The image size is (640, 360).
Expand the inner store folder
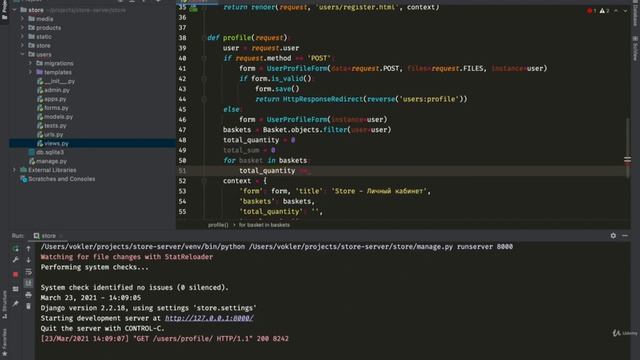coord(22,46)
